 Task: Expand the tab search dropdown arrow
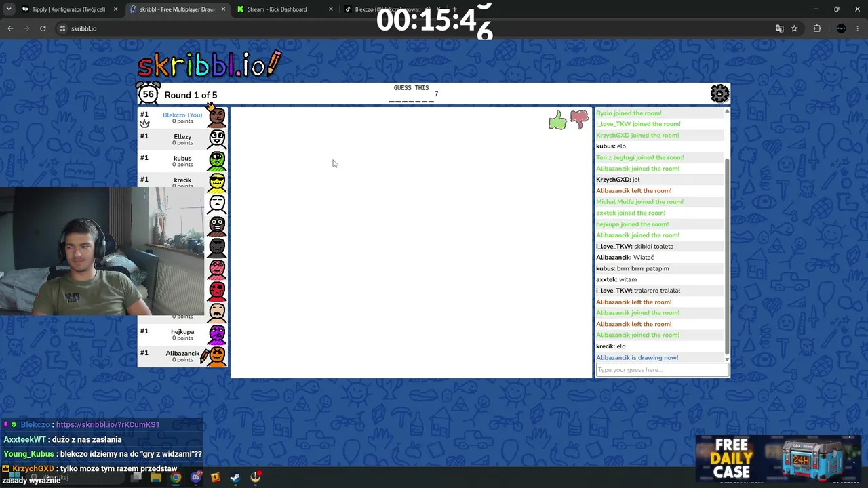pos(8,9)
